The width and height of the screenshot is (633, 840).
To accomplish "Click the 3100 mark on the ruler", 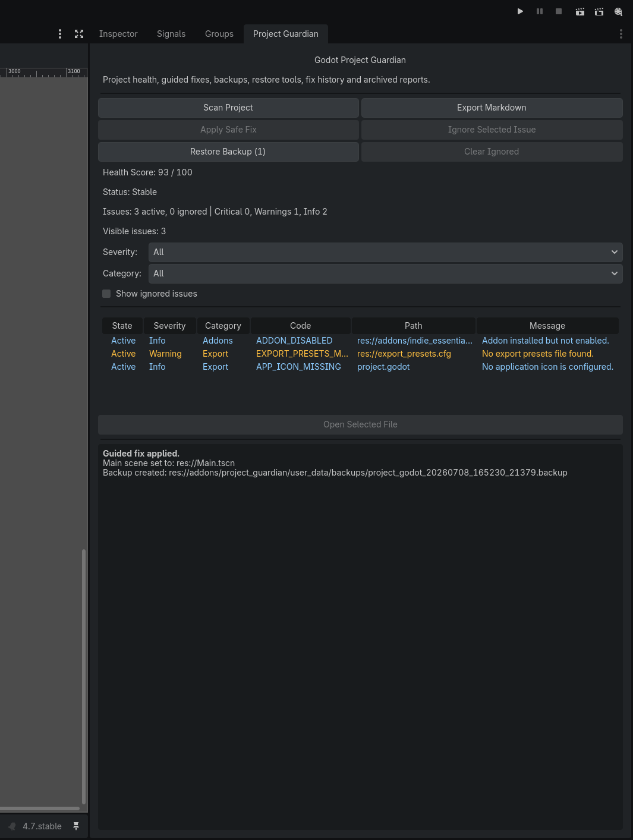I will [74, 71].
